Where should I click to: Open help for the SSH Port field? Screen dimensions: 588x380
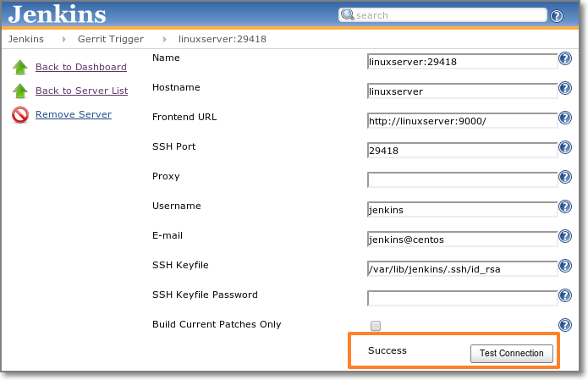[x=565, y=147]
